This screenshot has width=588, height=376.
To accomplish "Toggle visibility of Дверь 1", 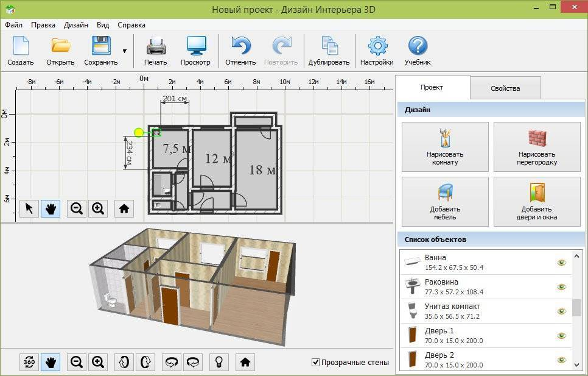I will (561, 336).
